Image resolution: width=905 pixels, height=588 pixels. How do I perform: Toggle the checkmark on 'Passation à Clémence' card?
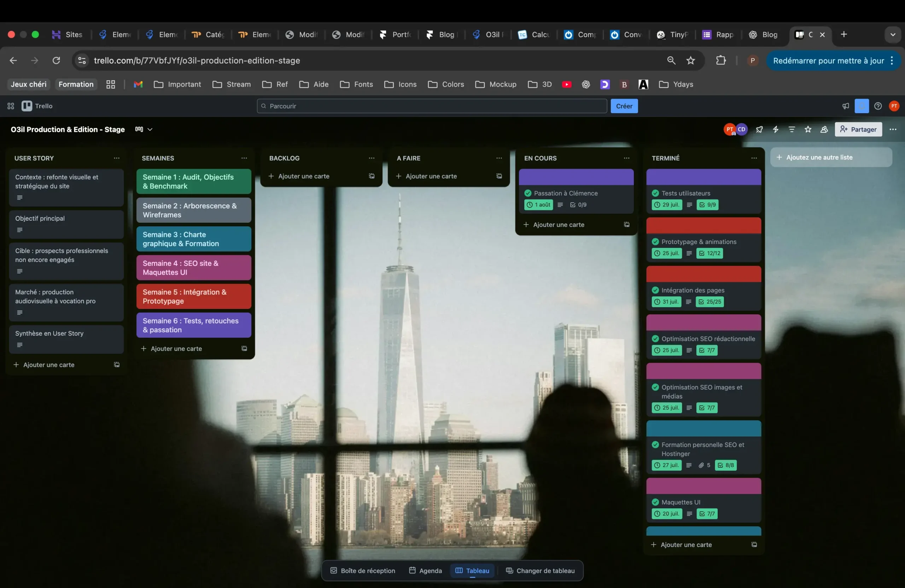[527, 193]
